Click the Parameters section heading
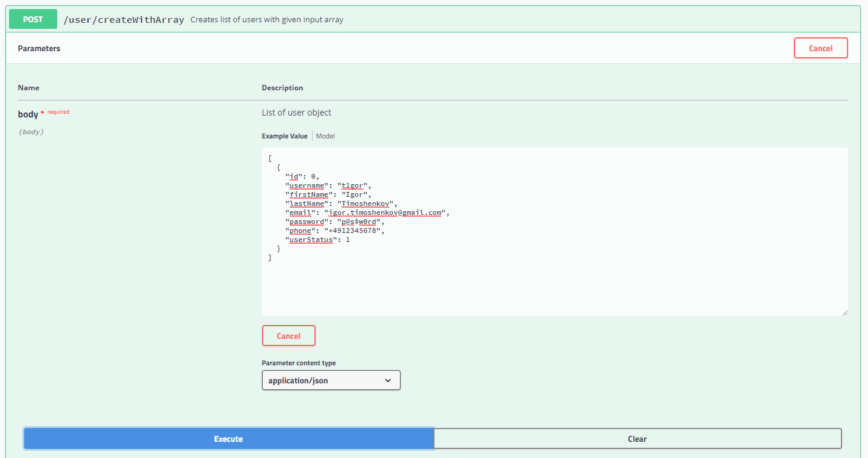Screen dimensions: 868x458 click(x=39, y=48)
